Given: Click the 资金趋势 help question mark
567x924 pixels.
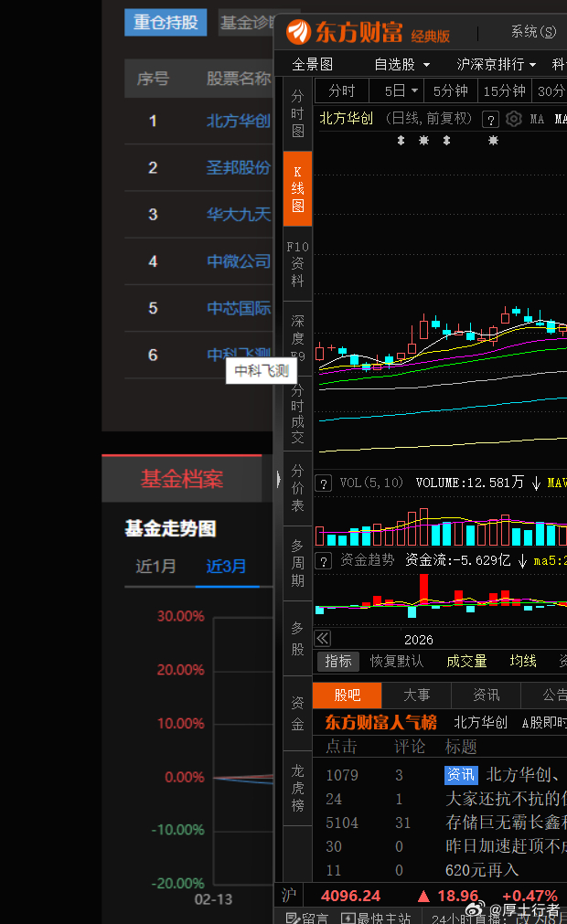Looking at the screenshot, I should (x=324, y=560).
